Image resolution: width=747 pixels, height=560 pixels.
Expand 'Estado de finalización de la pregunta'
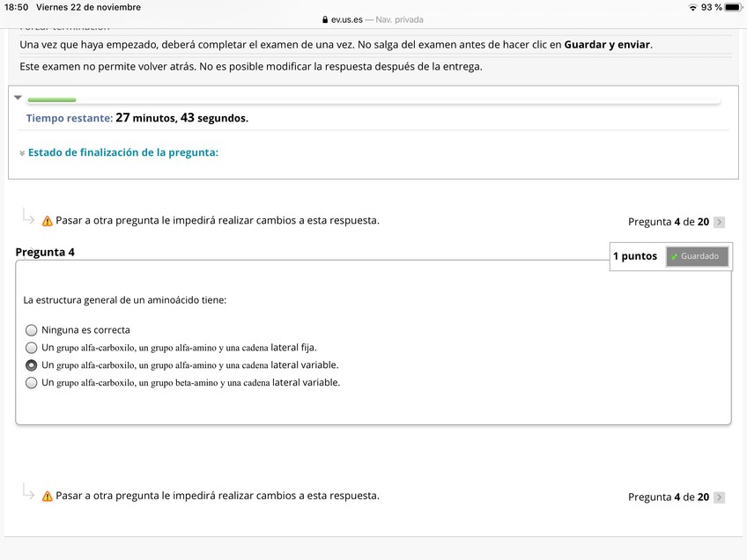point(122,152)
